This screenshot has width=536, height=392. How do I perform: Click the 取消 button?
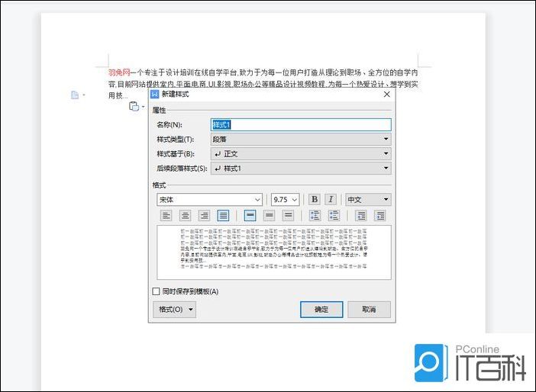pos(370,310)
